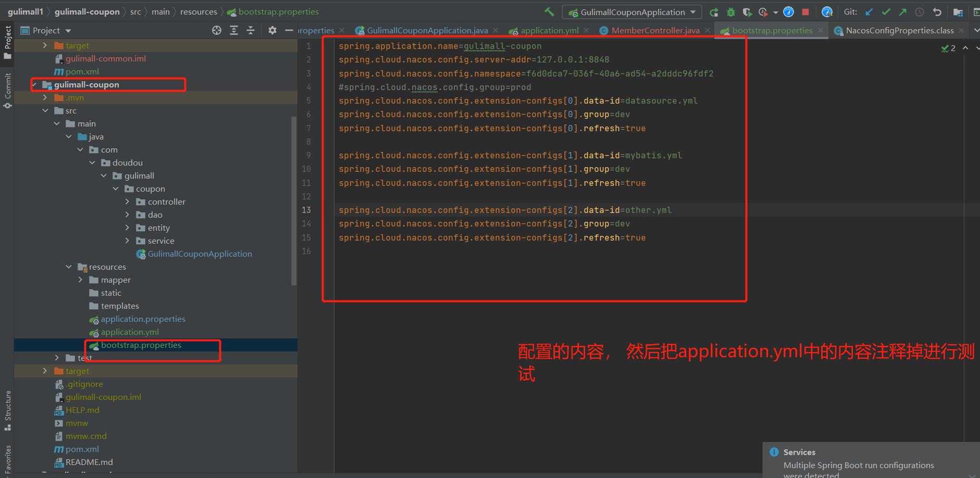Push commits with the green Git up-arrow
Image resolution: width=980 pixels, height=478 pixels.
pos(902,12)
